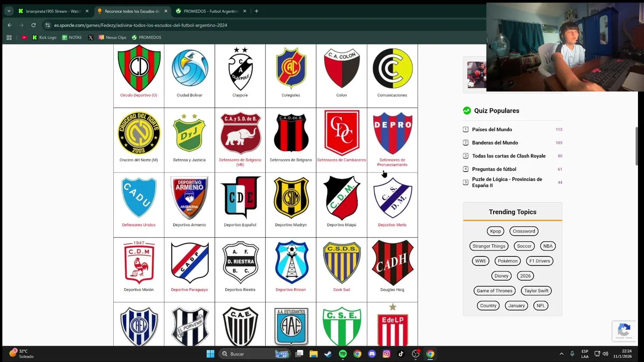The width and height of the screenshot is (644, 362).
Task: Reload the Sporcle page
Action: click(33, 25)
